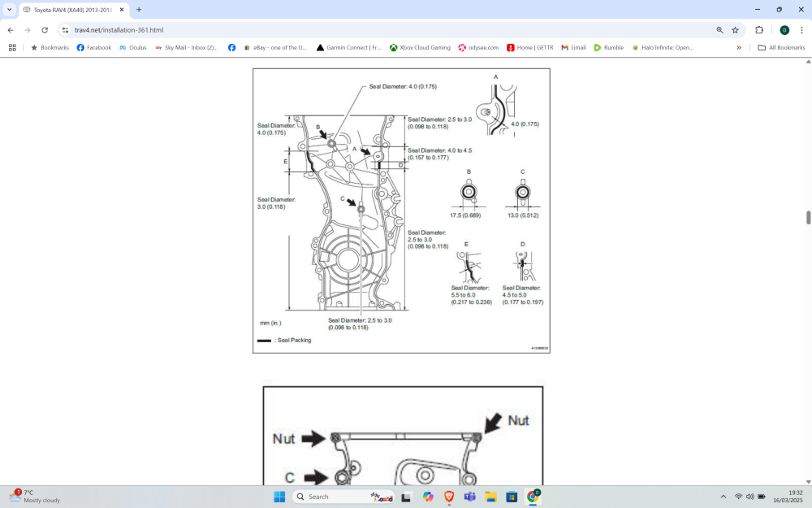Open the odysee.com bookmark
This screenshot has height=508, width=812.
click(x=478, y=47)
